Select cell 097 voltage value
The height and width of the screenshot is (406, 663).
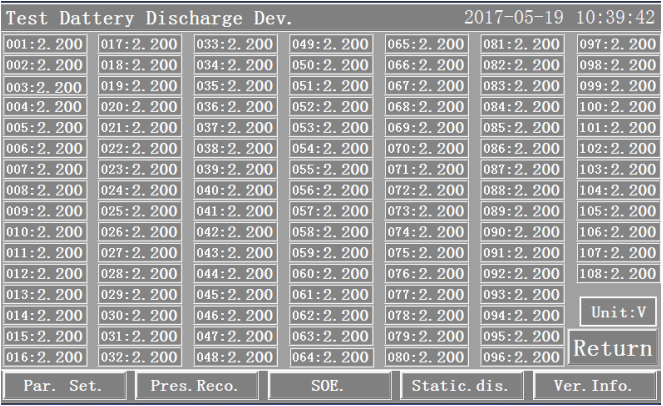[618, 45]
